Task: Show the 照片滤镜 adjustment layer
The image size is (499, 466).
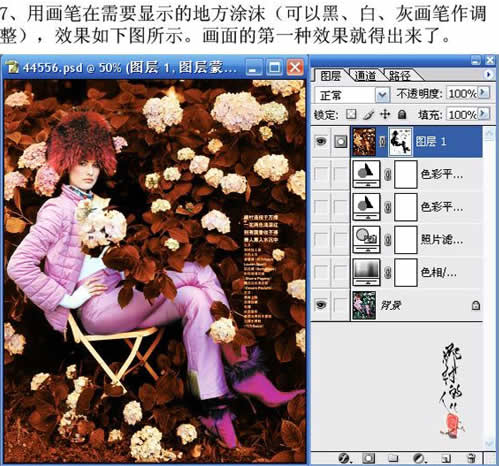Action: pyautogui.click(x=321, y=239)
